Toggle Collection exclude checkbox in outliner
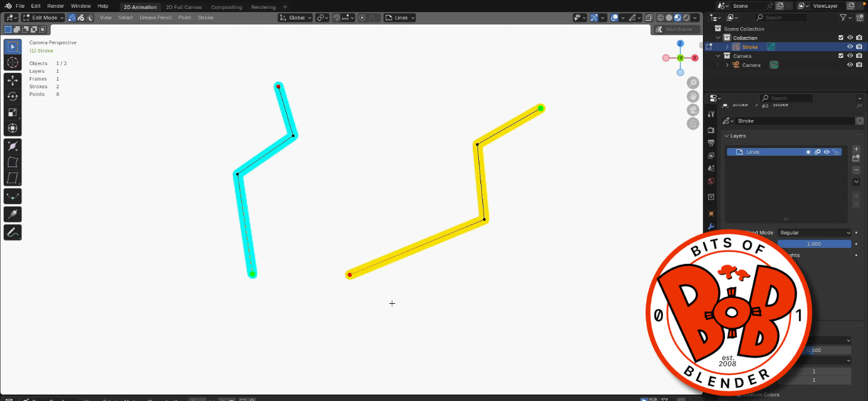Screen dimensions: 868x401 point(841,38)
